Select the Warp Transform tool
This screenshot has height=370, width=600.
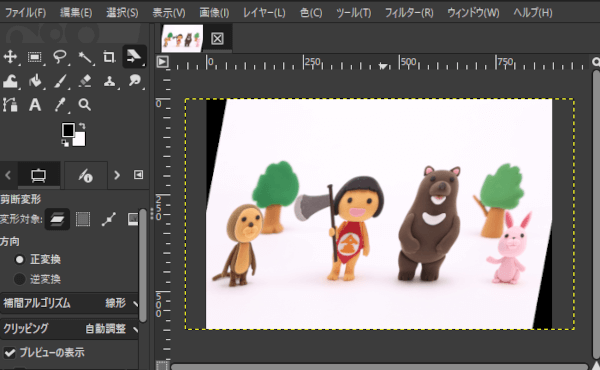(x=10, y=81)
